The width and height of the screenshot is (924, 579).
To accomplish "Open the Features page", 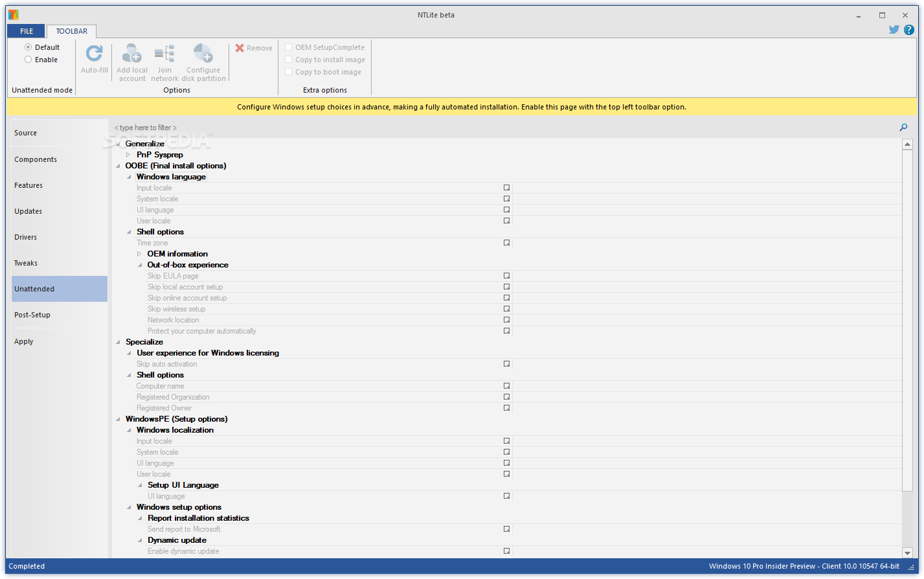I will coord(60,185).
